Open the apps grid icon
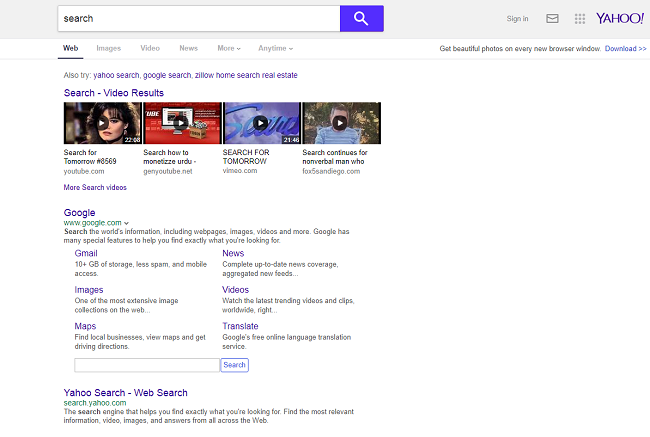Viewport: 650px width, 437px height. [x=580, y=19]
